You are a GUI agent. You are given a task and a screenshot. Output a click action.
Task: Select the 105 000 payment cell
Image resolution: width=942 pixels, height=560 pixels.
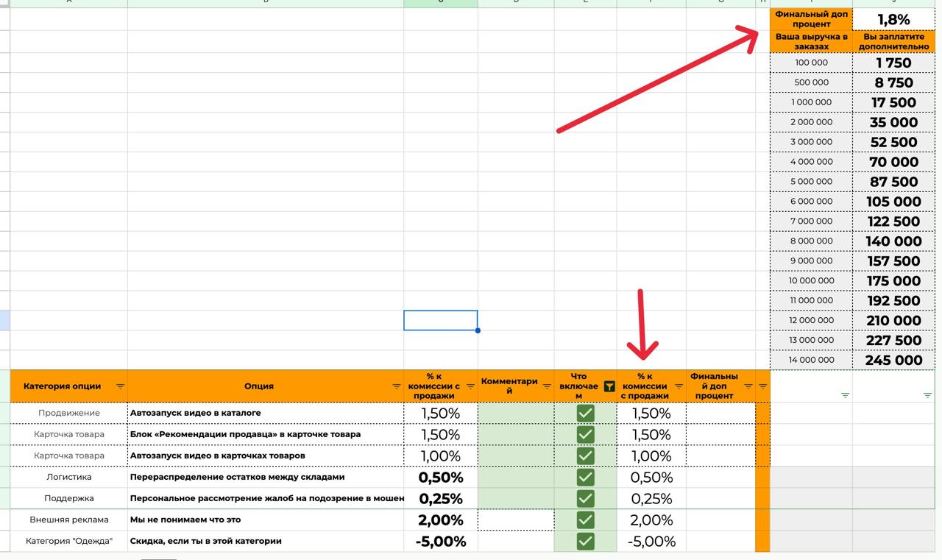(x=893, y=202)
